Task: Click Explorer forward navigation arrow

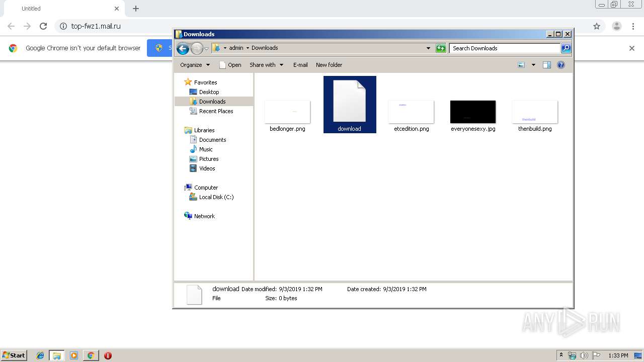Action: click(x=197, y=48)
